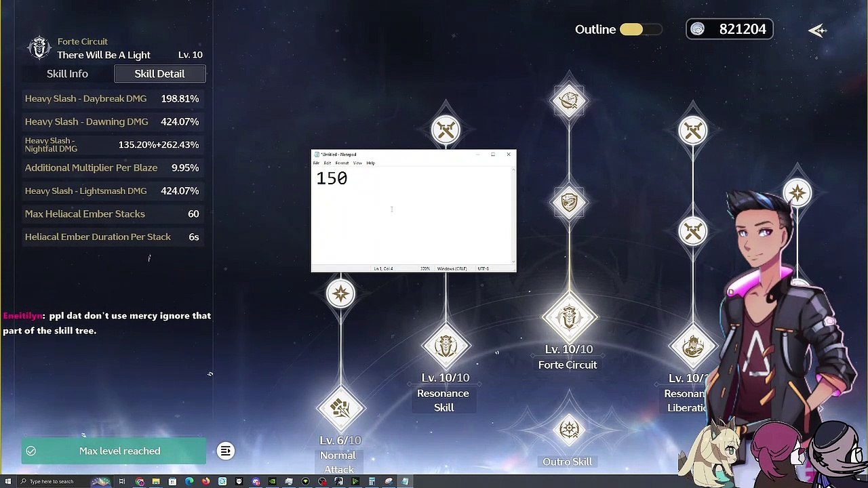
Task: Open the Notepad Help menu
Action: (371, 163)
